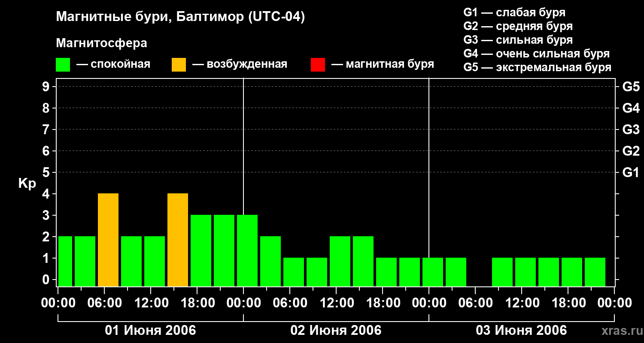Click the green bar at 03:00 on 01 Июня
The width and height of the screenshot is (644, 343).
(x=85, y=262)
